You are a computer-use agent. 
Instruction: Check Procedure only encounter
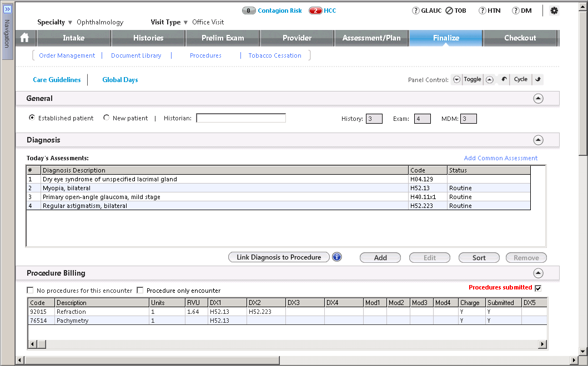pyautogui.click(x=140, y=291)
